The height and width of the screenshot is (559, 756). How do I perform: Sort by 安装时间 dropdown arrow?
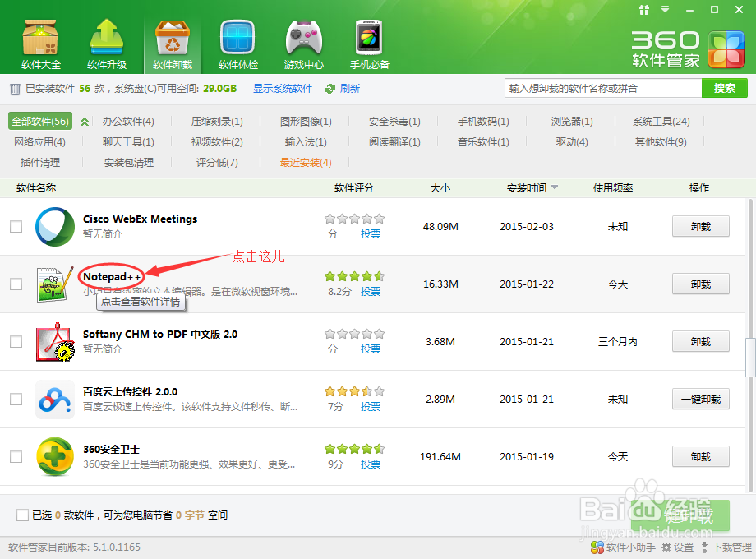coord(555,187)
